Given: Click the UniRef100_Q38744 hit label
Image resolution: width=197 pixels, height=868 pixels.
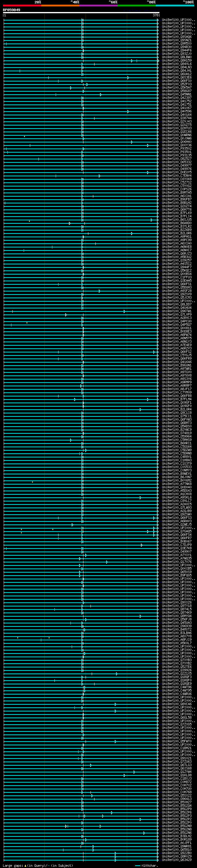Looking at the screenshot, I should pos(176,118).
